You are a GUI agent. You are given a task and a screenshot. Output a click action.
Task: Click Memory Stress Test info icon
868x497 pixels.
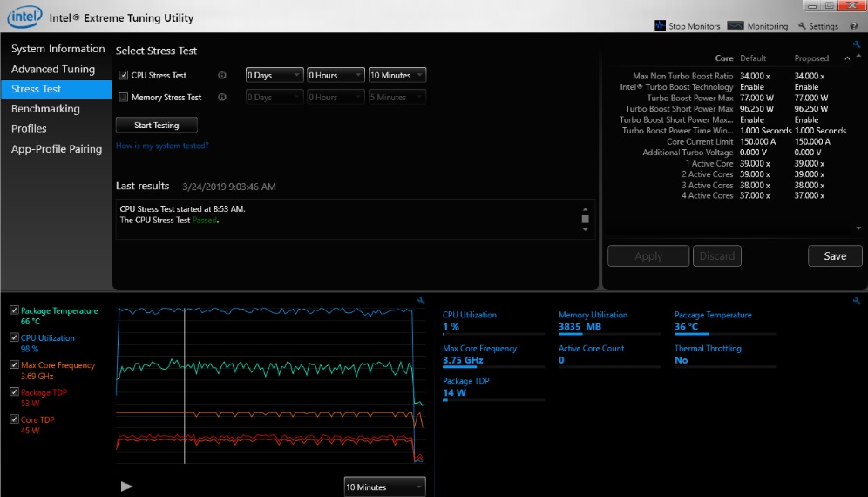tap(222, 97)
